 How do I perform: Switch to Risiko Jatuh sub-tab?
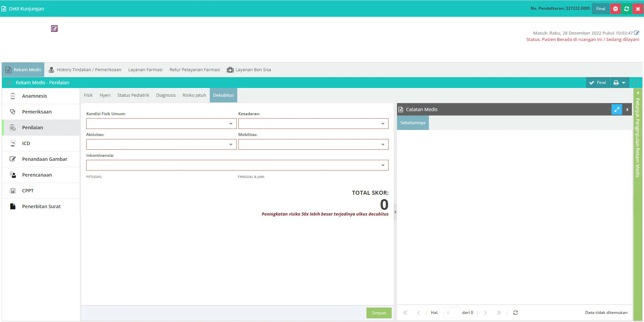(194, 95)
